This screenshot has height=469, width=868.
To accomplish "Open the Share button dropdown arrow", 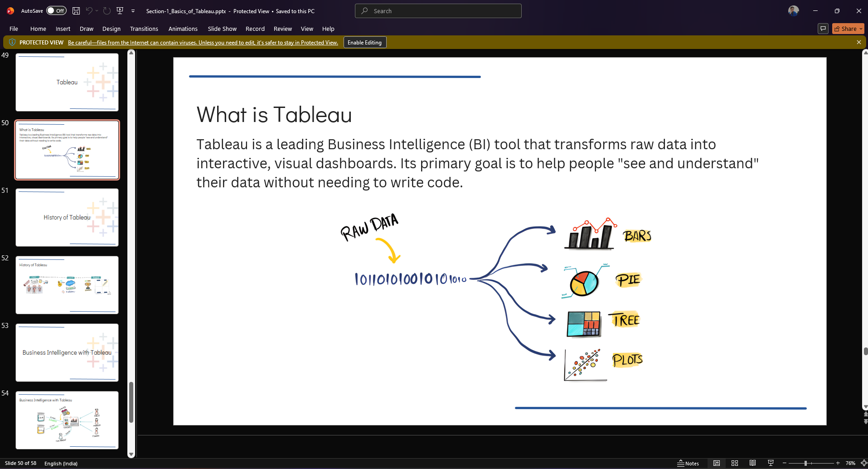I will tap(861, 29).
